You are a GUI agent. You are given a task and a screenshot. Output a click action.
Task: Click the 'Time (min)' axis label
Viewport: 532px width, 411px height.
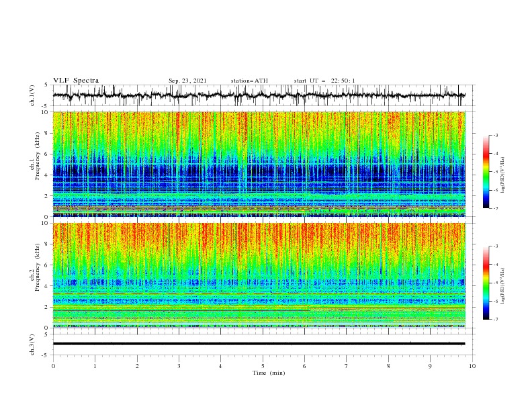point(269,373)
